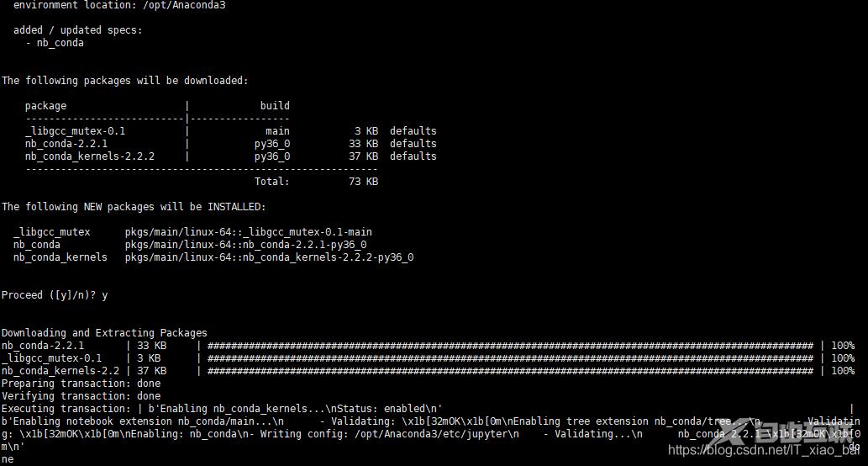
Task: Click 'Executing transaction:' output line
Action: (222, 408)
